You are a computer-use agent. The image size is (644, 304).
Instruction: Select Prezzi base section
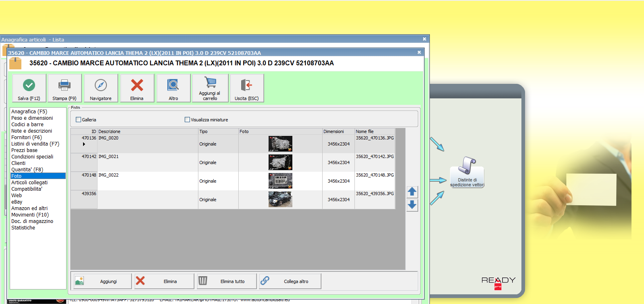coord(24,150)
